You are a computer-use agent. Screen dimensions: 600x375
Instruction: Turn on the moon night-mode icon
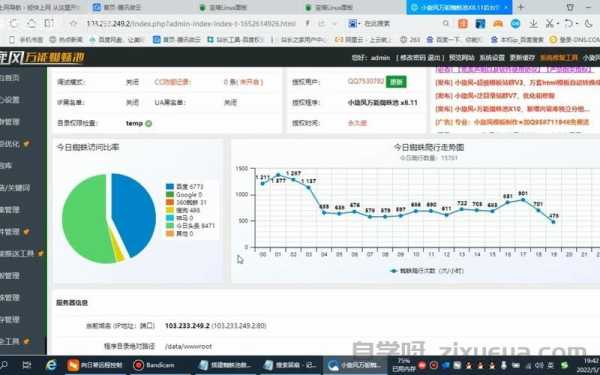coord(589,24)
